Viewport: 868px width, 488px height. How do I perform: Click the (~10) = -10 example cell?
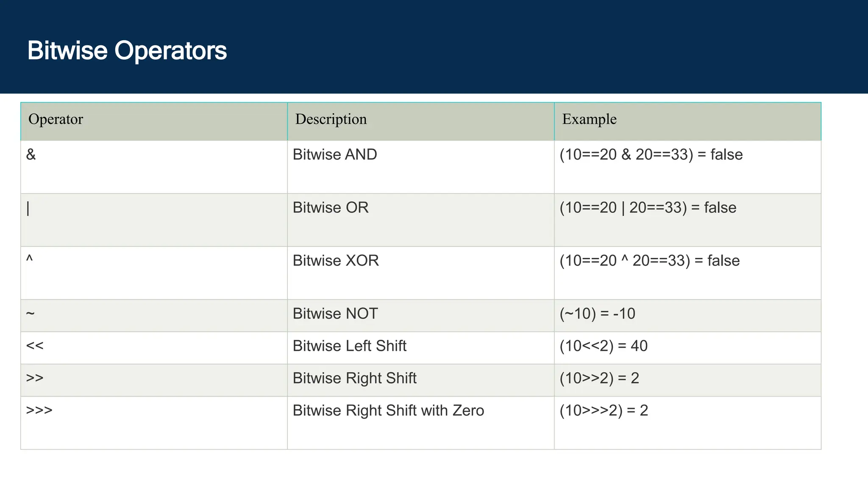[597, 314]
